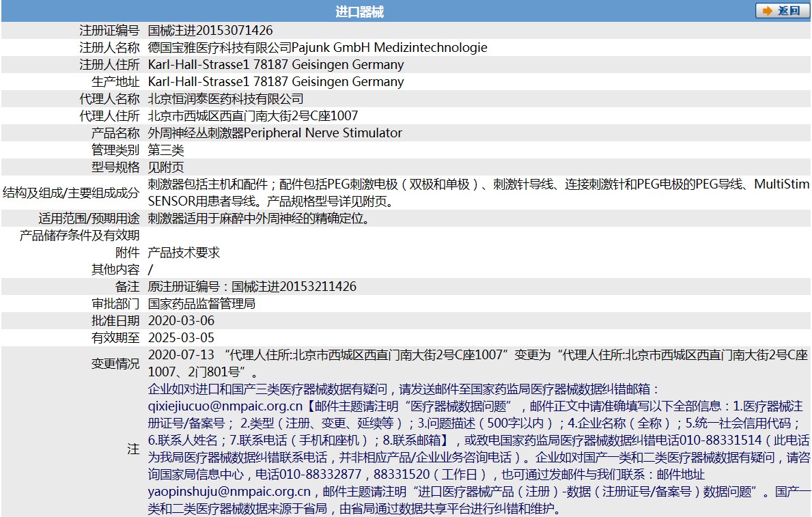Image resolution: width=812 pixels, height=517 pixels.
Task: Click the 进口器械 header title
Action: tap(359, 12)
